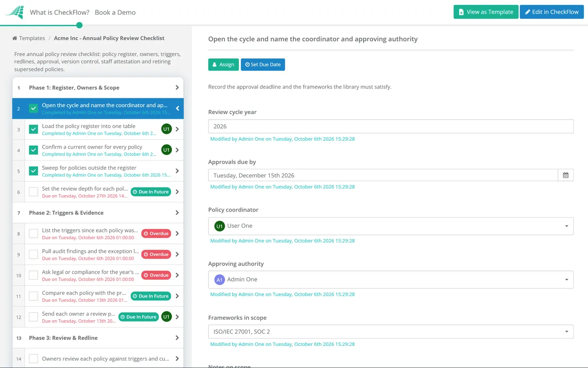
Task: Check the Owners review each policy checkbox
Action: [34, 359]
